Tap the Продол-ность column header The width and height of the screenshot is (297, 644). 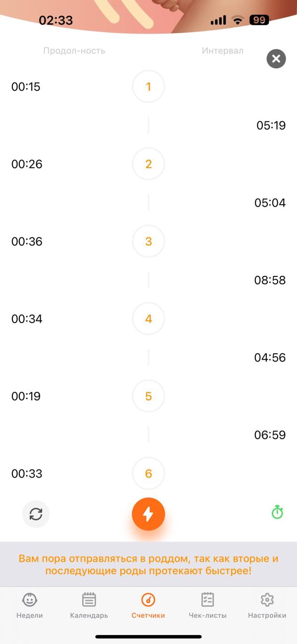click(74, 51)
